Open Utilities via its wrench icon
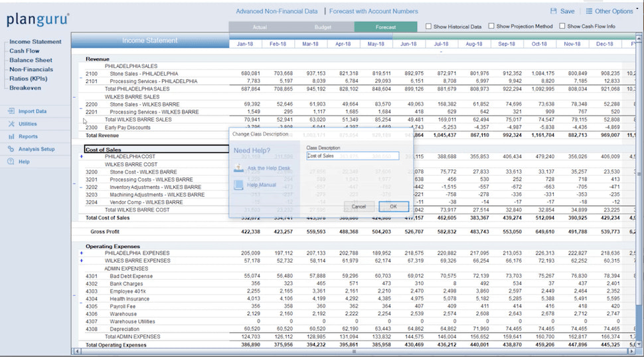The width and height of the screenshot is (644, 357). coord(11,124)
